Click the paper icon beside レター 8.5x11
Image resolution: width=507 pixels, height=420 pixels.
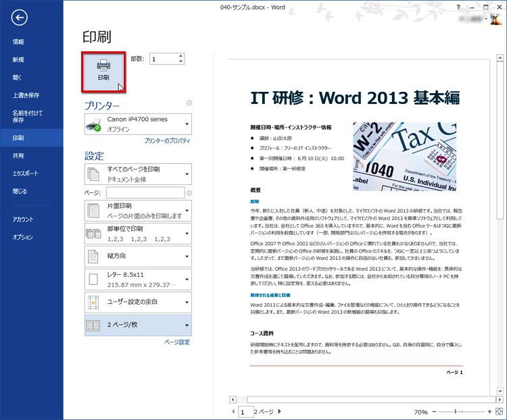(93, 280)
